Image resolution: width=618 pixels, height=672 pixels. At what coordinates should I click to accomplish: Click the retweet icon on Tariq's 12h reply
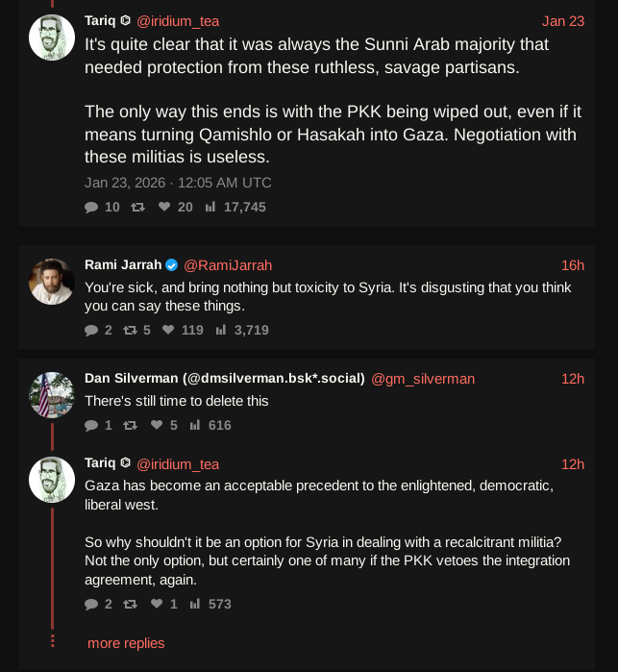pyautogui.click(x=130, y=605)
